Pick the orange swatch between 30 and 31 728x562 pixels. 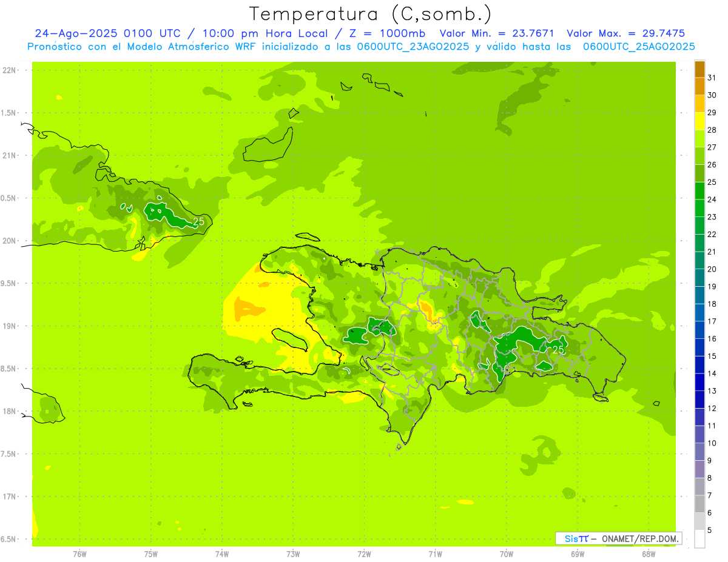[x=699, y=87]
